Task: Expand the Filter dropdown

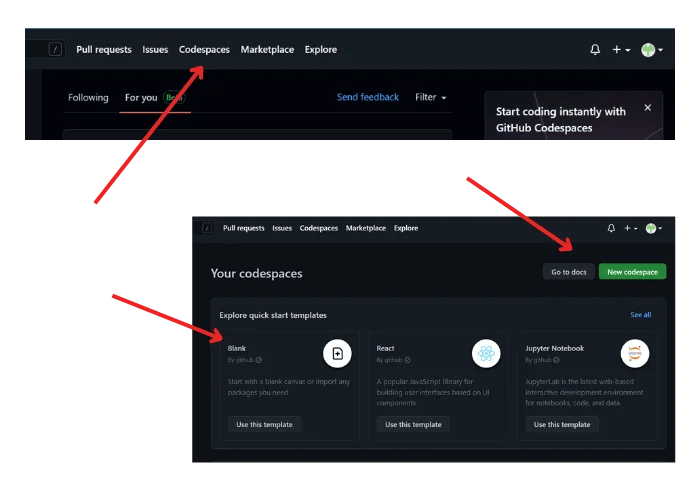Action: coord(430,97)
